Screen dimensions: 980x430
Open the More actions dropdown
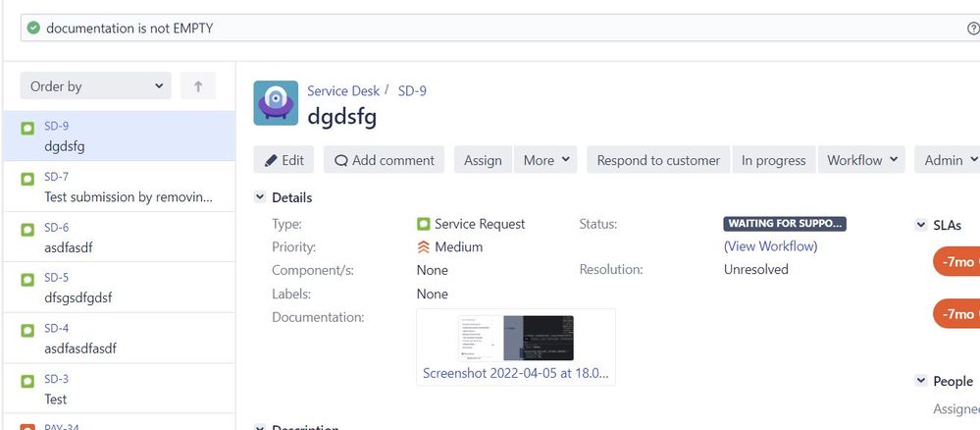545,160
